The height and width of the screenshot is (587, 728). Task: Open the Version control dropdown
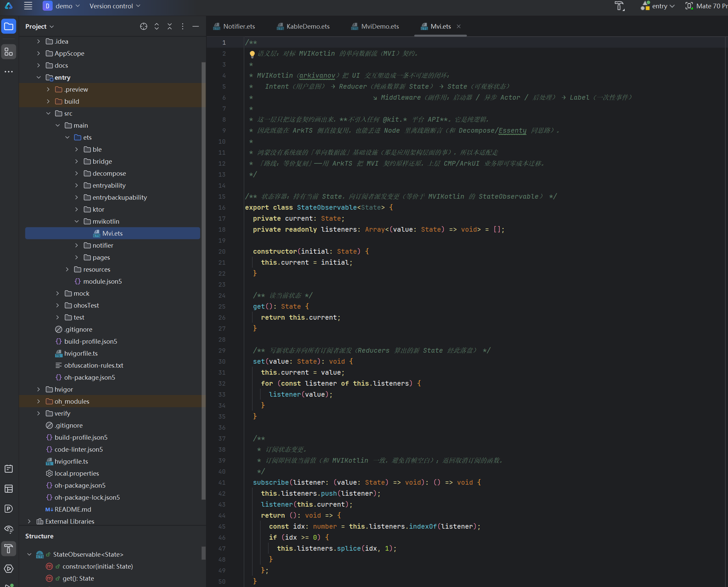click(115, 6)
